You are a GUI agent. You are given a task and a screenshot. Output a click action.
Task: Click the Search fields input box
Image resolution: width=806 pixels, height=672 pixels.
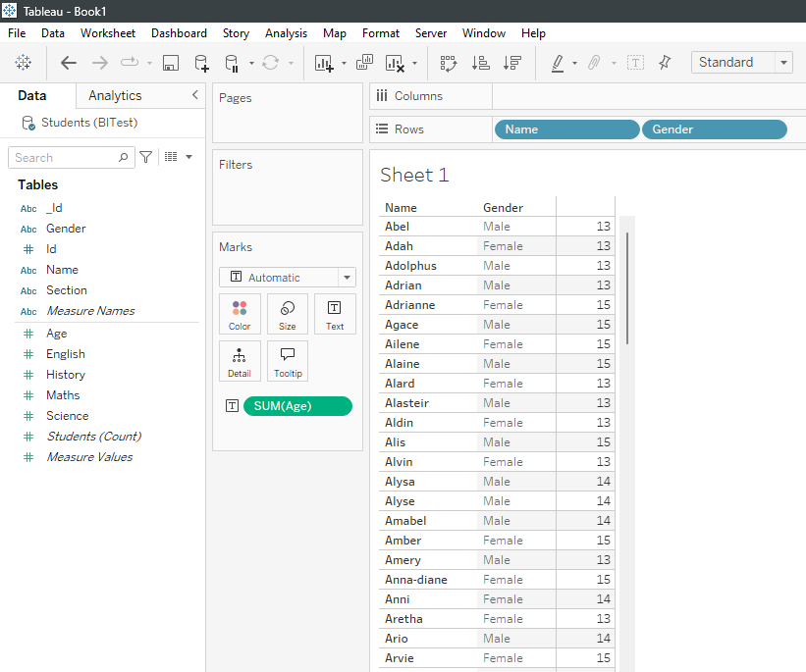pos(72,157)
